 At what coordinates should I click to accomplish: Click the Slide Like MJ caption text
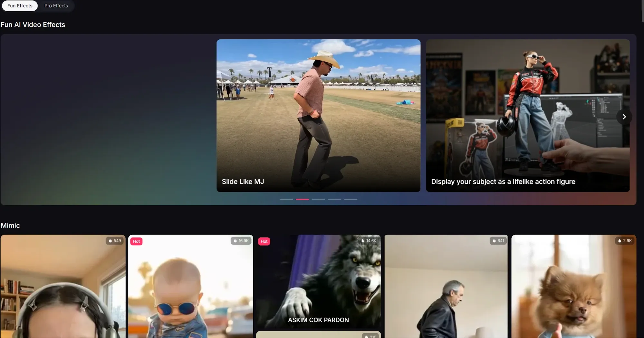coord(243,182)
